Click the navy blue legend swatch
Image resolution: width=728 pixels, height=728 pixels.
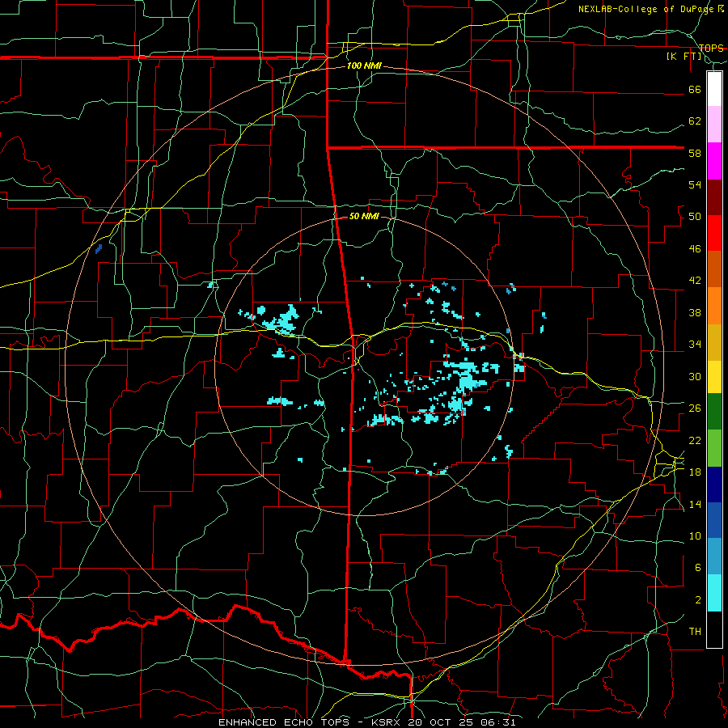click(714, 485)
